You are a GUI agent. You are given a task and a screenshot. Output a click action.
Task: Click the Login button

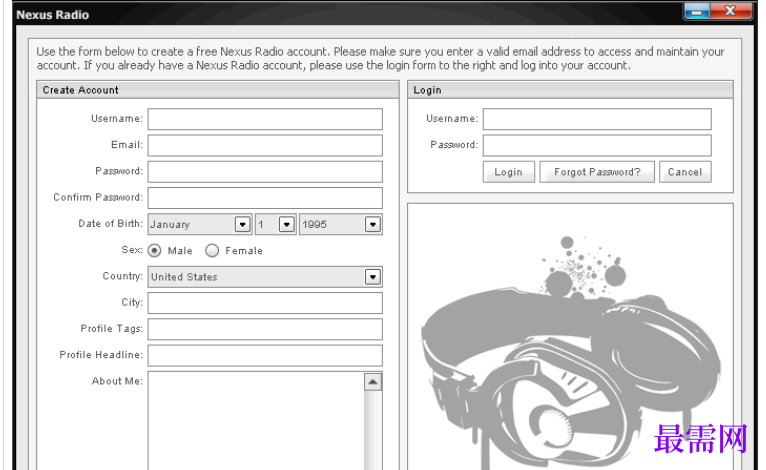[x=509, y=172]
